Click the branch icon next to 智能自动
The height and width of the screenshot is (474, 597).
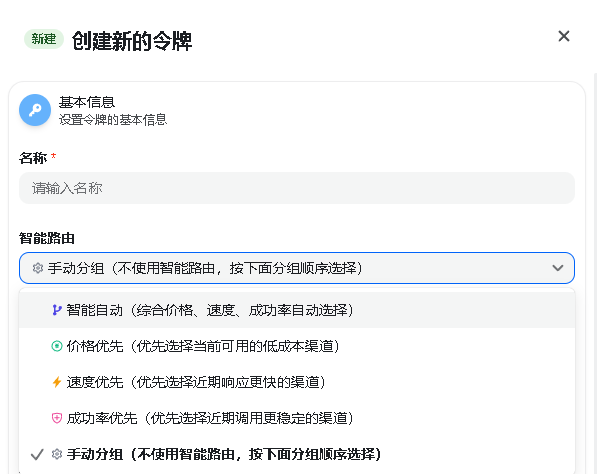[x=57, y=310]
